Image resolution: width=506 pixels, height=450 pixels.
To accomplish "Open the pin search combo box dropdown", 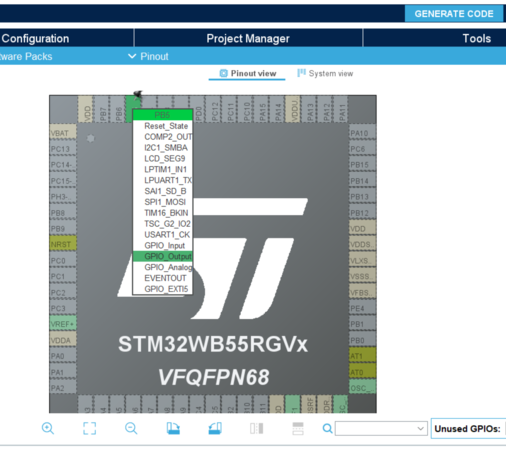I will (421, 429).
